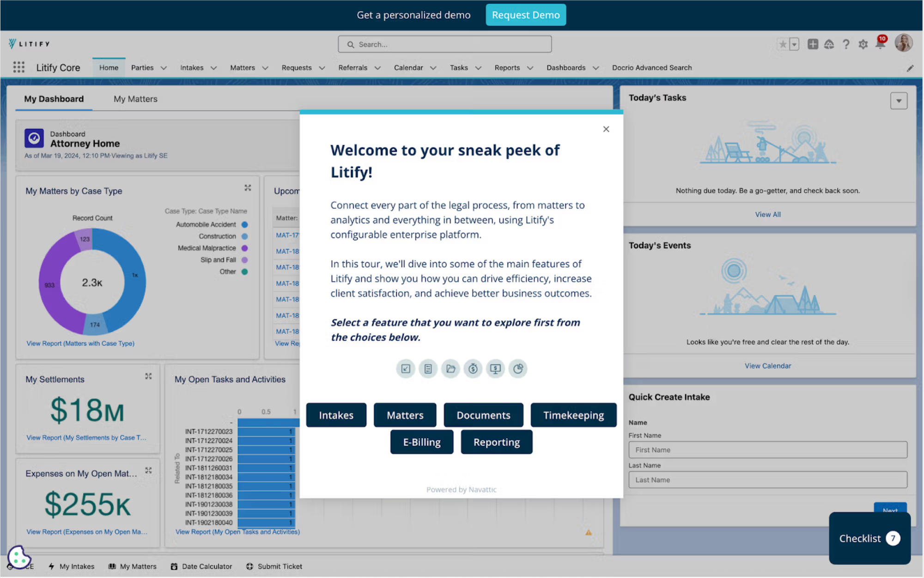The width and height of the screenshot is (924, 578).
Task: Open the Today's Tasks filter dropdown
Action: pyautogui.click(x=899, y=101)
